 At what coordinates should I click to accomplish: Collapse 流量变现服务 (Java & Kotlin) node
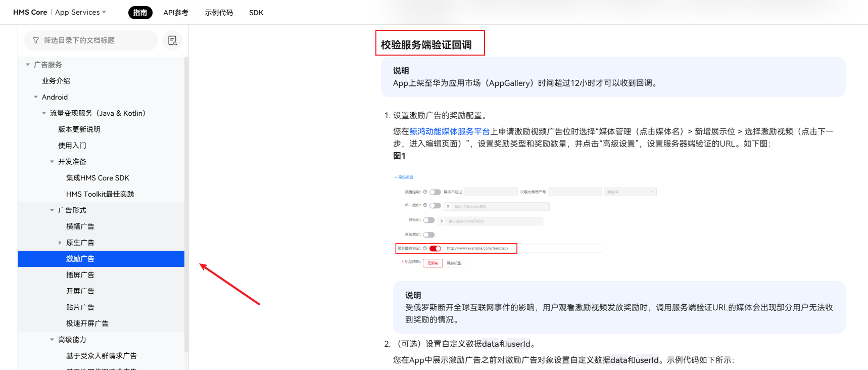coord(44,113)
